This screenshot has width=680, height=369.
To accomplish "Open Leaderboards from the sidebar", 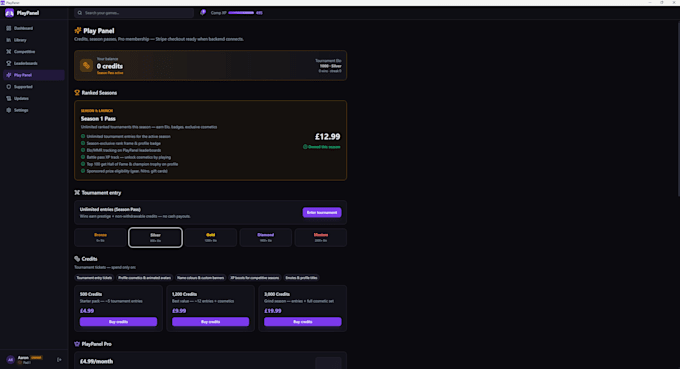I will 34,63.
